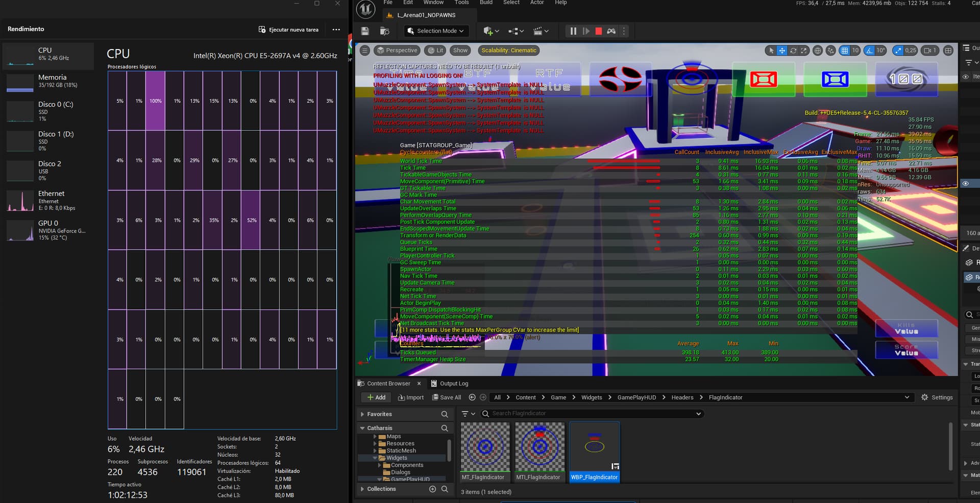Click the Import button in Content Browser
Image resolution: width=980 pixels, height=503 pixels.
click(x=411, y=397)
